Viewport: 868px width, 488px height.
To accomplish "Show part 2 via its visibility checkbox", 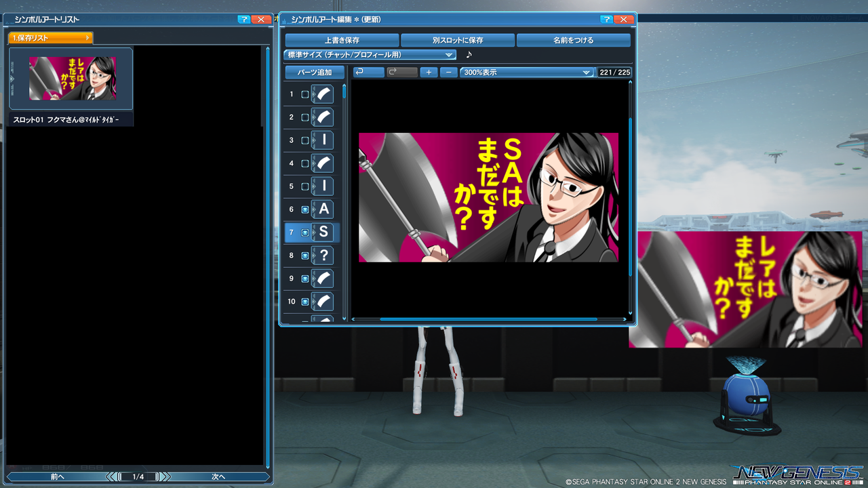I will (305, 117).
